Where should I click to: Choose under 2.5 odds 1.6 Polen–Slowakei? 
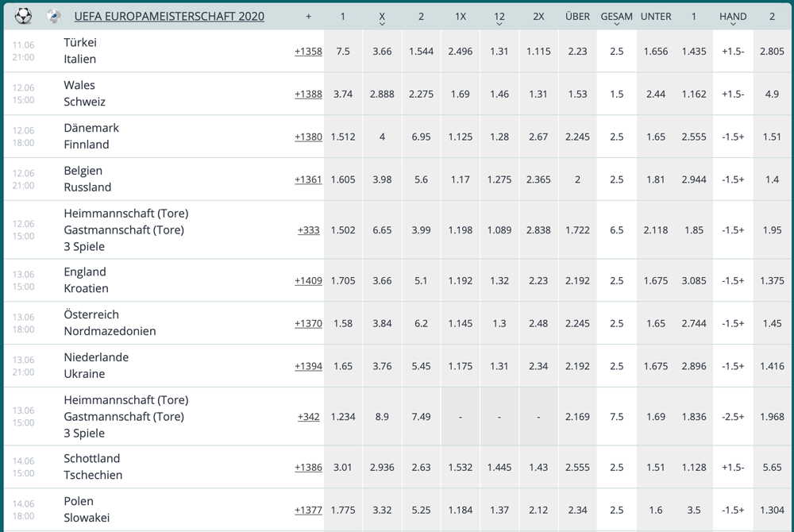656,511
